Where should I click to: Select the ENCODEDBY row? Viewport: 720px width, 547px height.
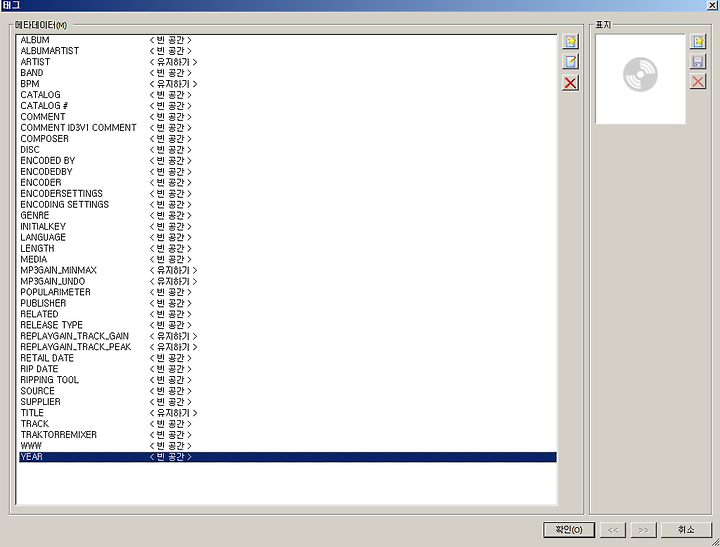[x=288, y=172]
